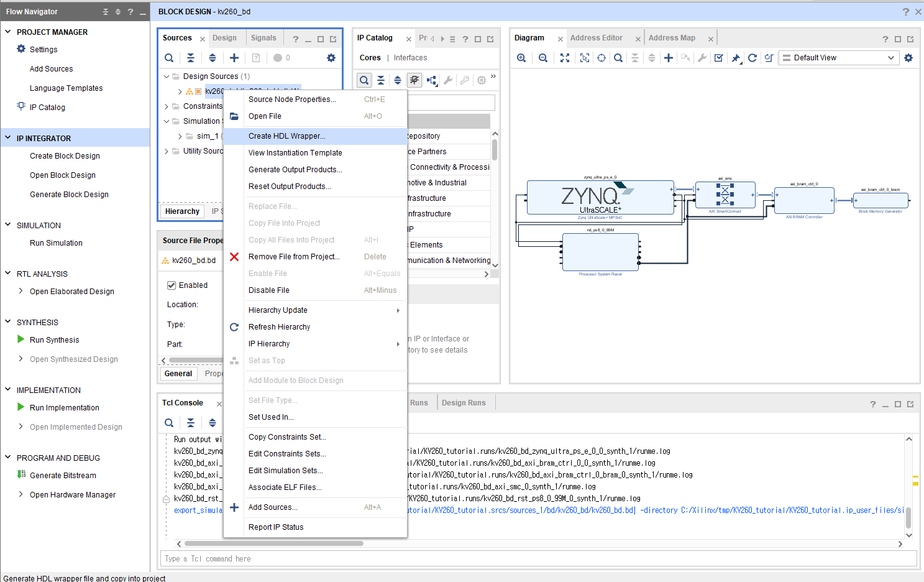Switch to Address Map tab
This screenshot has height=582, width=924.
tap(672, 38)
